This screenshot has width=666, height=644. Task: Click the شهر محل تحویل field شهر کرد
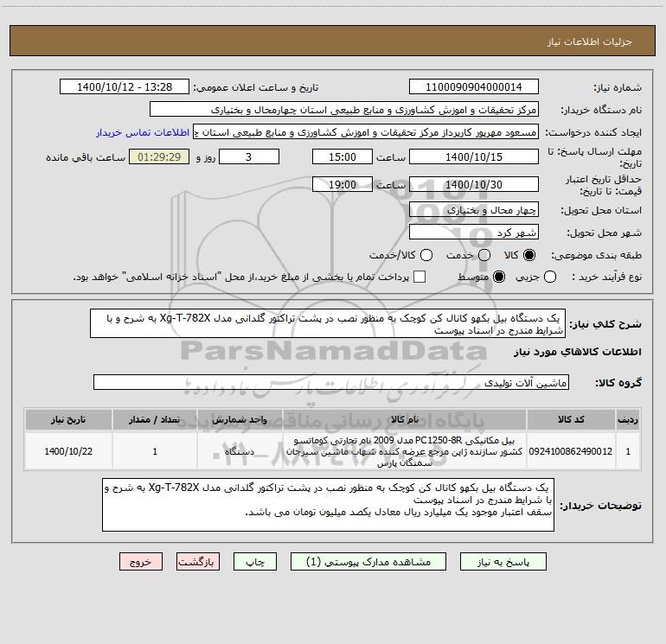(474, 233)
